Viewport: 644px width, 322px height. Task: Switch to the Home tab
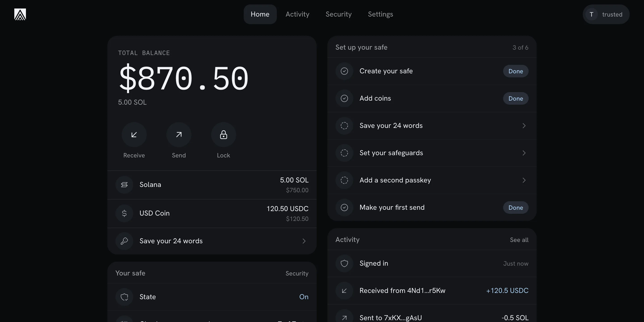pyautogui.click(x=260, y=14)
